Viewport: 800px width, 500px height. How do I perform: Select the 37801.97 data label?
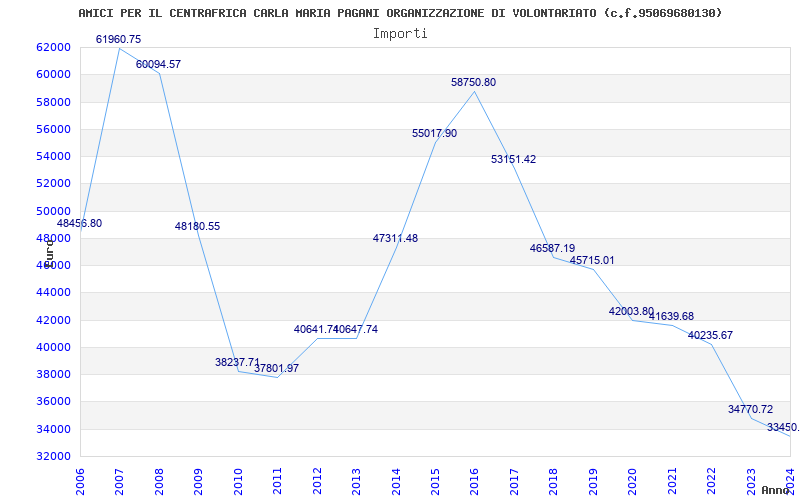[x=277, y=368]
